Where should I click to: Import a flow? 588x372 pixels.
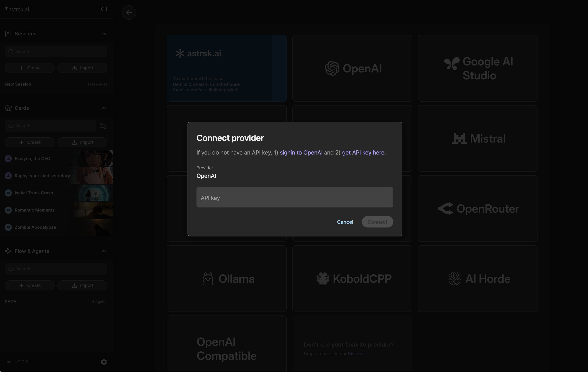[x=82, y=285]
